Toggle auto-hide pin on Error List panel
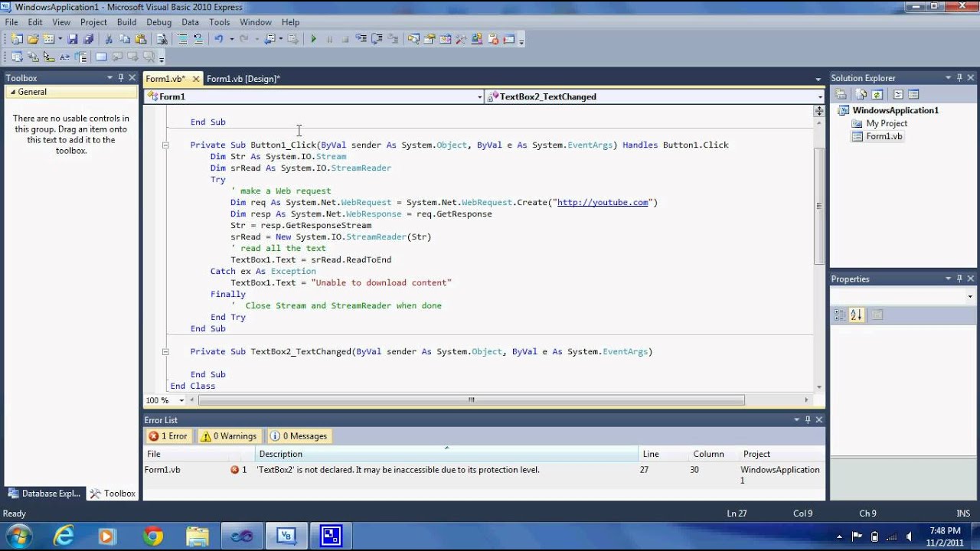Image resolution: width=980 pixels, height=551 pixels. click(807, 419)
